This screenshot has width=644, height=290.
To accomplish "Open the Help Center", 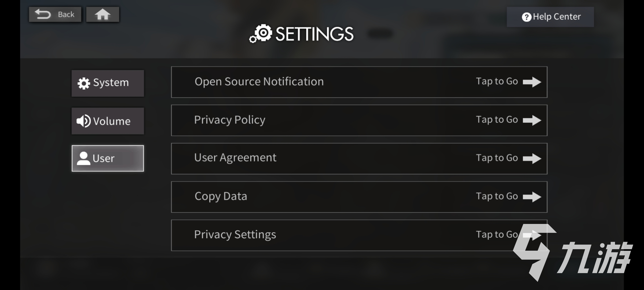I will (x=550, y=17).
